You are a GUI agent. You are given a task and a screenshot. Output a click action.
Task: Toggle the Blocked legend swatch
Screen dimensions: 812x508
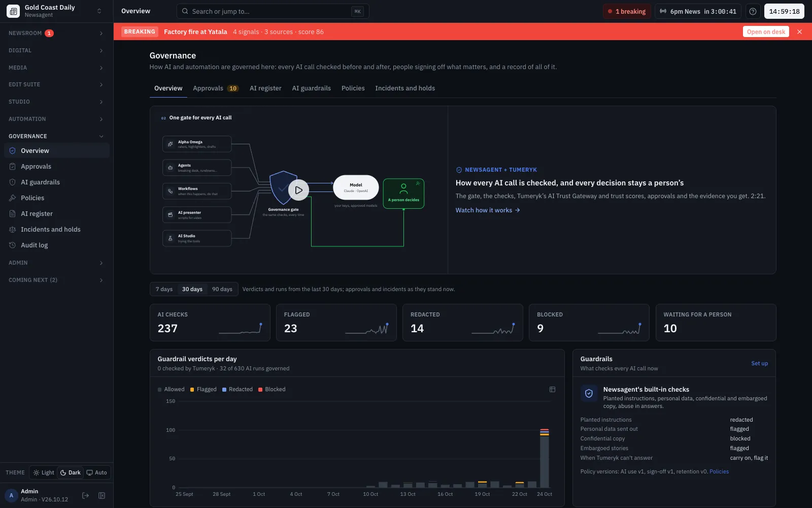[x=260, y=390]
